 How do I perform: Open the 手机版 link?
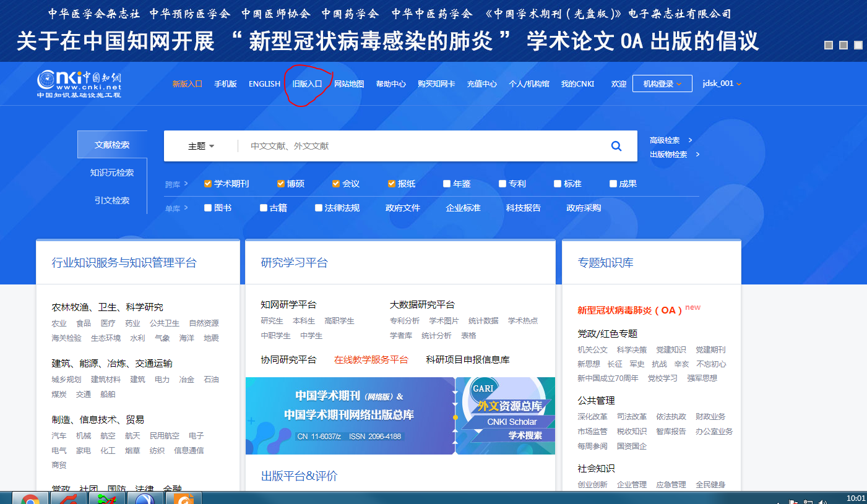click(x=225, y=83)
